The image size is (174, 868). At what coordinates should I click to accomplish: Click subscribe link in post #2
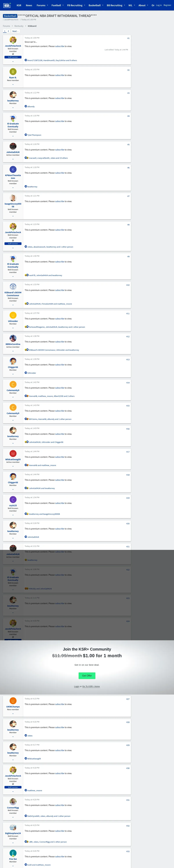[59, 75]
